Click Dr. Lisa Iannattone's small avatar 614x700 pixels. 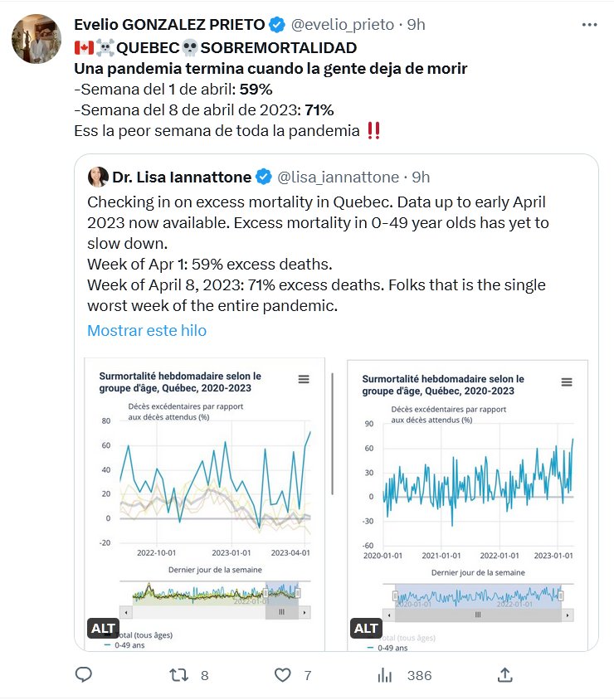99,177
